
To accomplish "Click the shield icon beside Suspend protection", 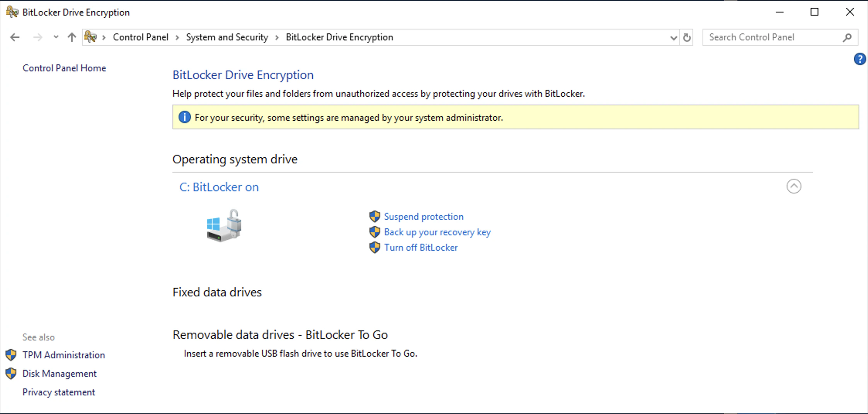I will pos(374,217).
